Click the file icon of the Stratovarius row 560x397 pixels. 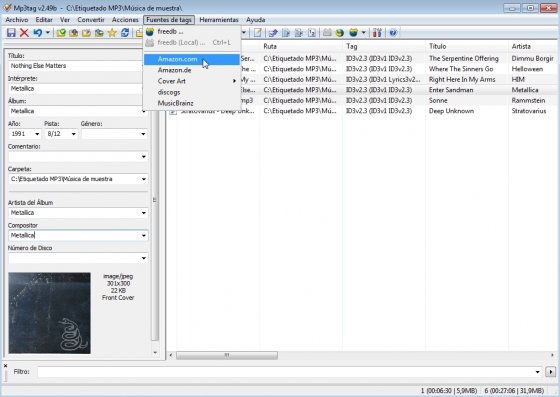(173, 111)
